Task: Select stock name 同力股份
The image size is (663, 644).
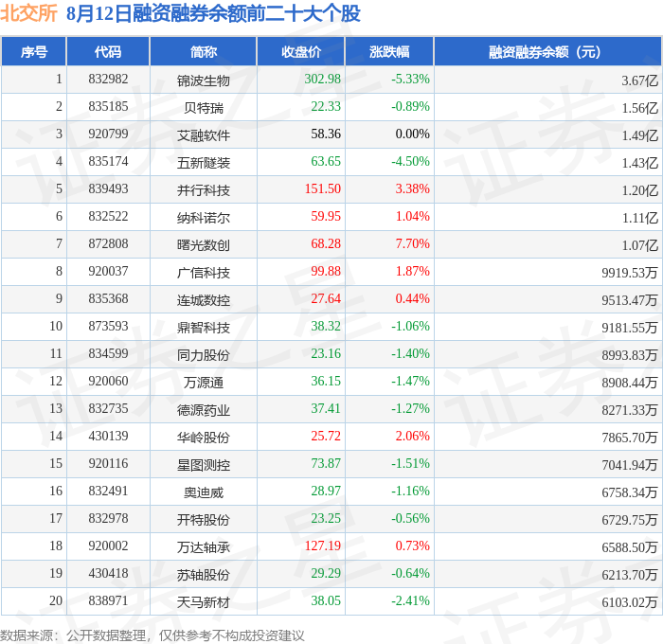Action: click(x=204, y=355)
